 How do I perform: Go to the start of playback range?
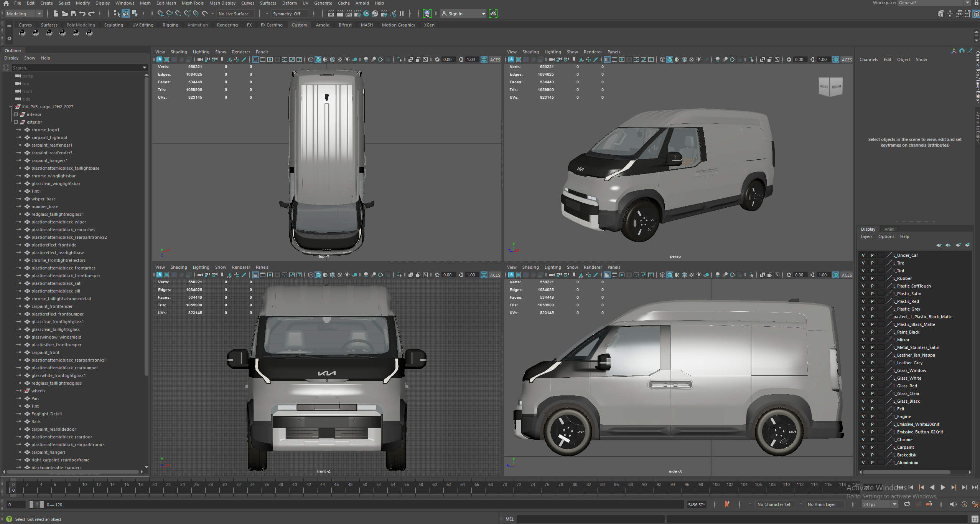coord(900,488)
